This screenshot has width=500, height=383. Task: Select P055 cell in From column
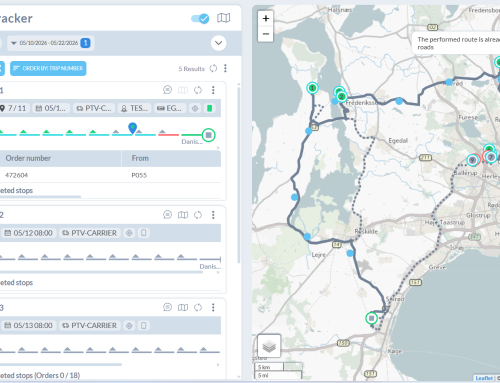(x=139, y=175)
